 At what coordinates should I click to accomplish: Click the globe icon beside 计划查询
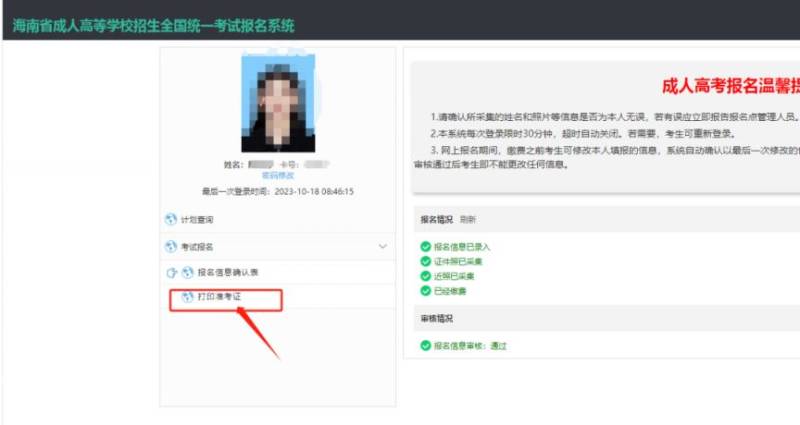(169, 219)
